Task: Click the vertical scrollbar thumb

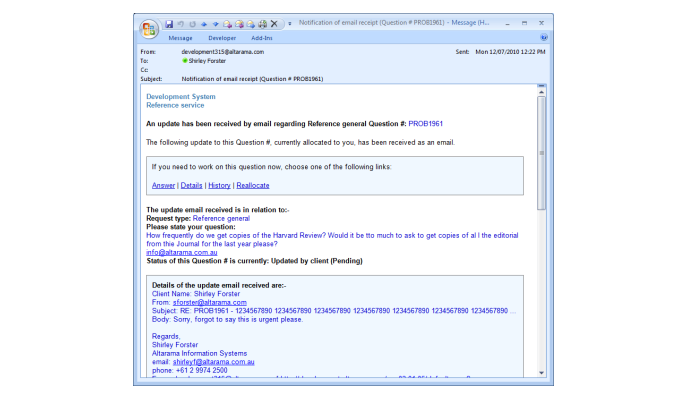Action: pyautogui.click(x=541, y=153)
